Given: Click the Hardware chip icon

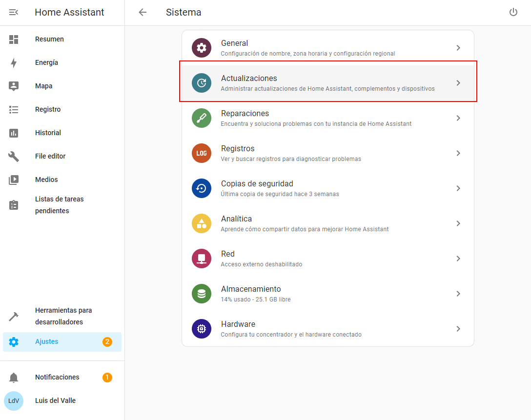Looking at the screenshot, I should click(x=202, y=329).
